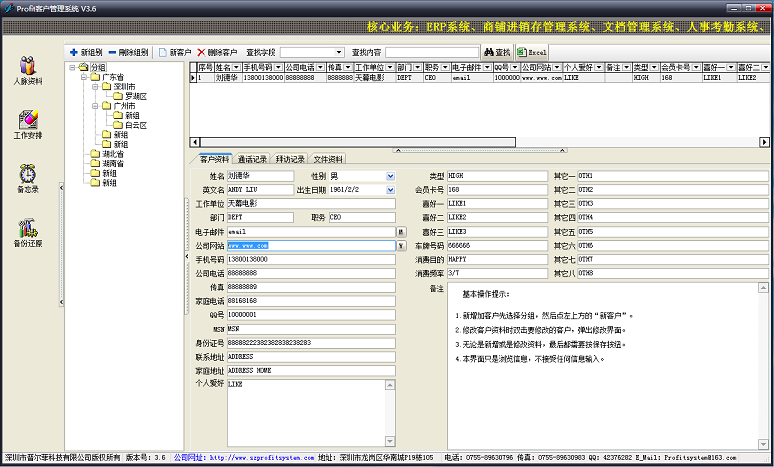Export the list with the Excel button
Screen dimensions: 774x467
(532, 51)
